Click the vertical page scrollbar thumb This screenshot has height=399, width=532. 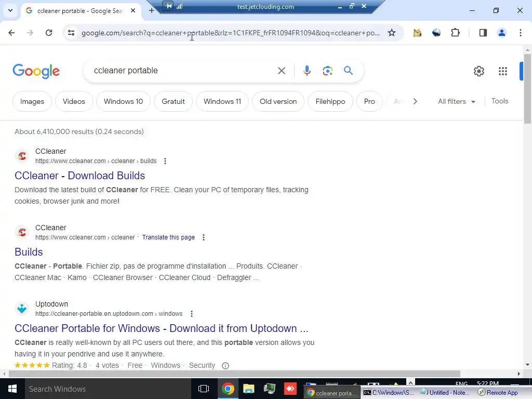[x=528, y=89]
